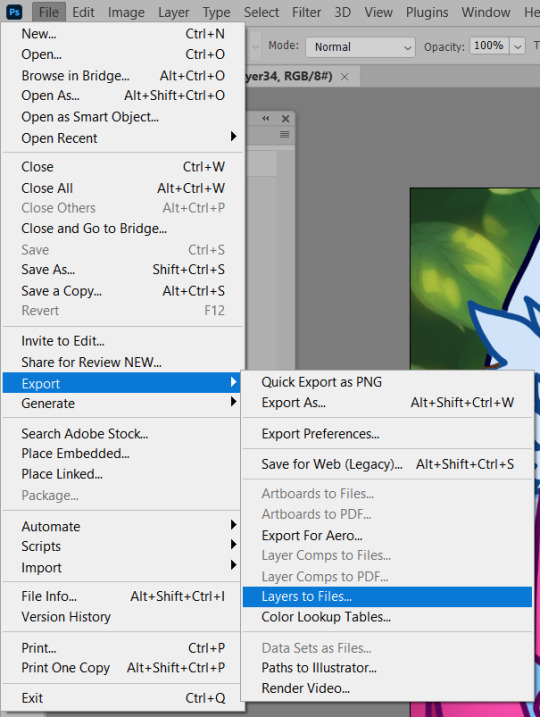This screenshot has width=540, height=717.
Task: Select Browse in Bridge...
Action: point(123,75)
